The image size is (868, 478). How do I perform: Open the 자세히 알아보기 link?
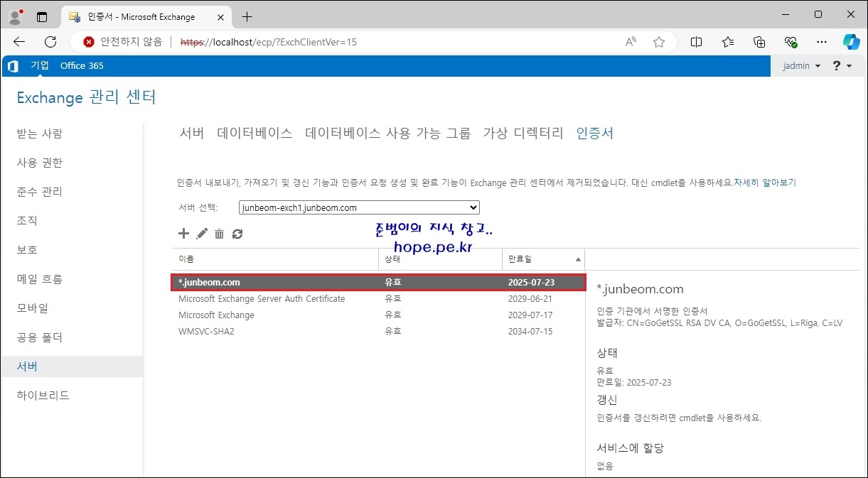coord(765,183)
